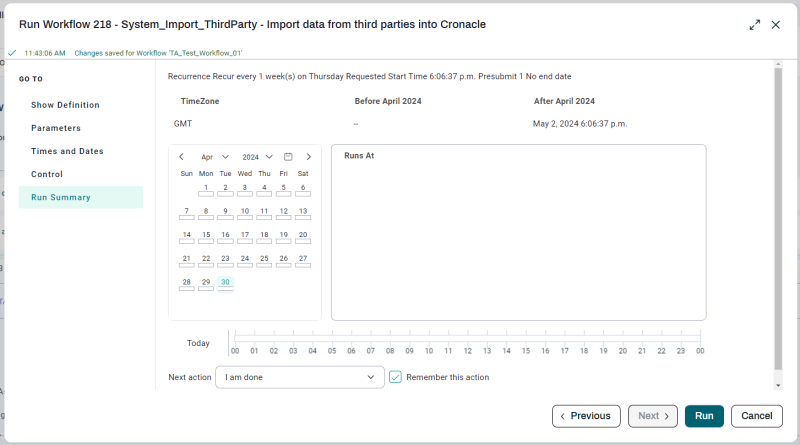The height and width of the screenshot is (445, 800).
Task: Select April 30 in the calendar
Action: tap(226, 283)
